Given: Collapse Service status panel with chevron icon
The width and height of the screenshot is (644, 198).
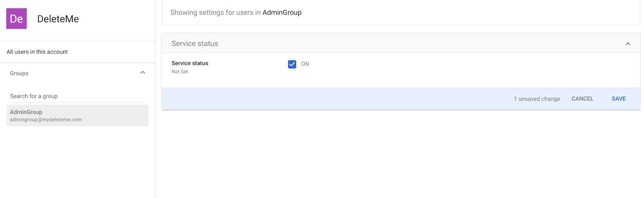Looking at the screenshot, I should point(627,43).
